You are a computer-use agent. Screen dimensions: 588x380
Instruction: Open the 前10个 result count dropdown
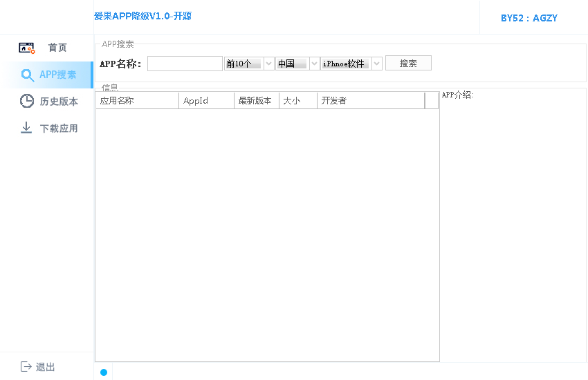click(249, 64)
